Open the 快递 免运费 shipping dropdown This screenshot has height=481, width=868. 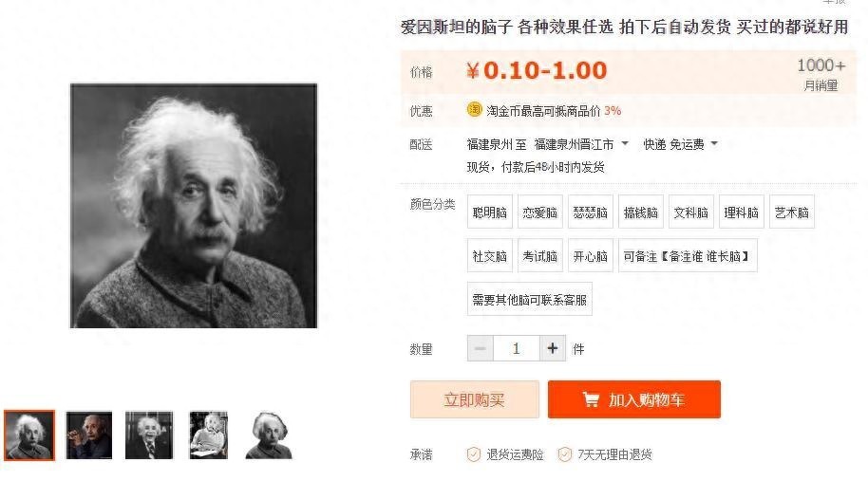pyautogui.click(x=680, y=144)
